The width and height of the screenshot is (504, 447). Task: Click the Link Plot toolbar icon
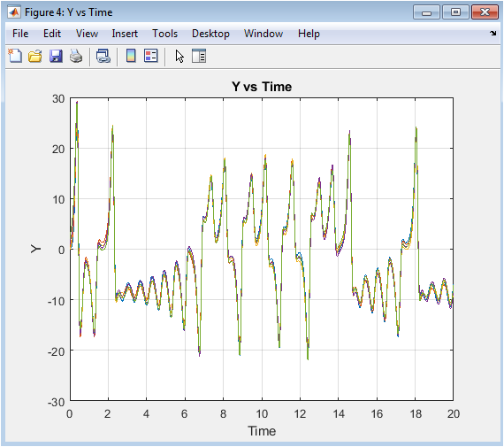[103, 56]
